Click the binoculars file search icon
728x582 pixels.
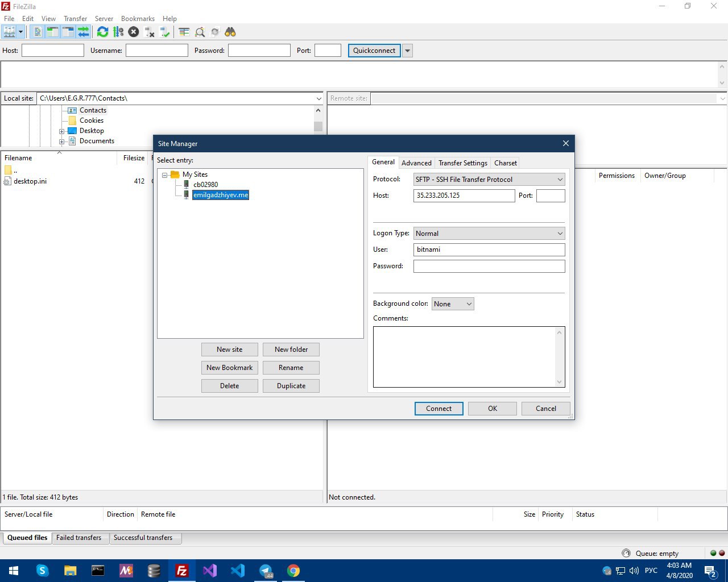point(230,32)
